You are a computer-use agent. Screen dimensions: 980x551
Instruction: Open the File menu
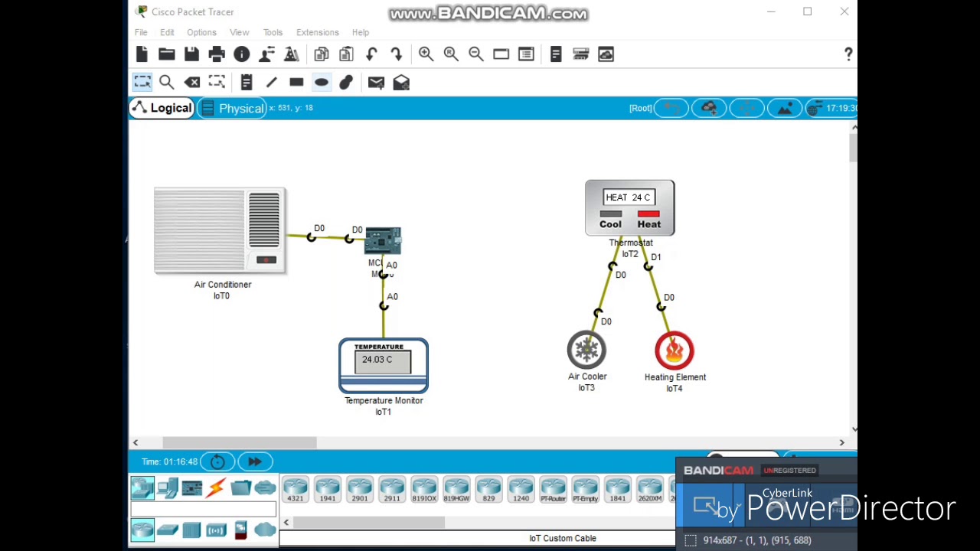point(141,32)
